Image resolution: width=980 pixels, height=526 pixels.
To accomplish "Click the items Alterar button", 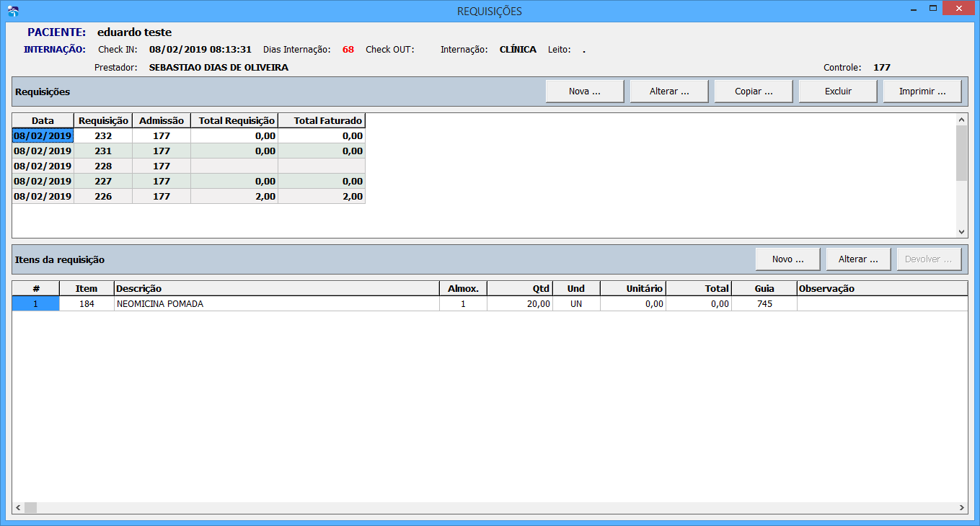I will [x=858, y=259].
